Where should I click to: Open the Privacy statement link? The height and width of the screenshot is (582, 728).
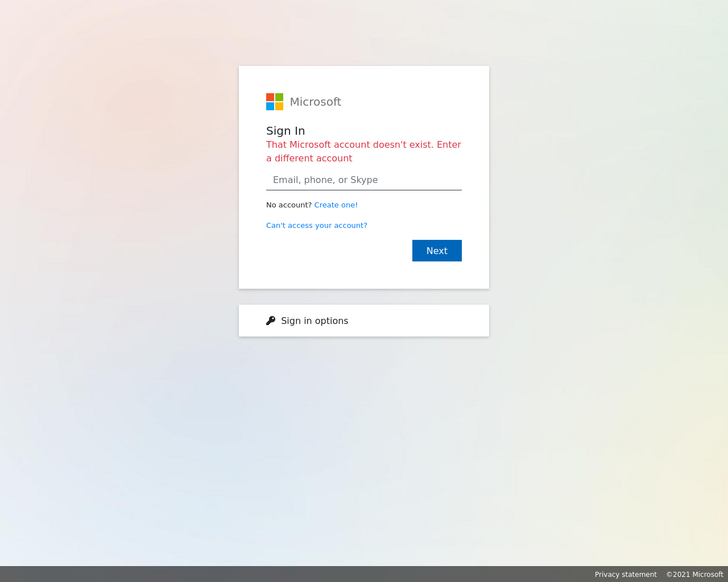(626, 575)
